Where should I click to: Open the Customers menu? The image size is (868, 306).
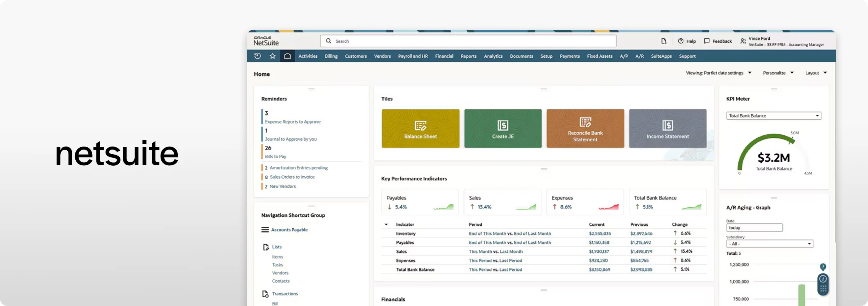pyautogui.click(x=356, y=56)
